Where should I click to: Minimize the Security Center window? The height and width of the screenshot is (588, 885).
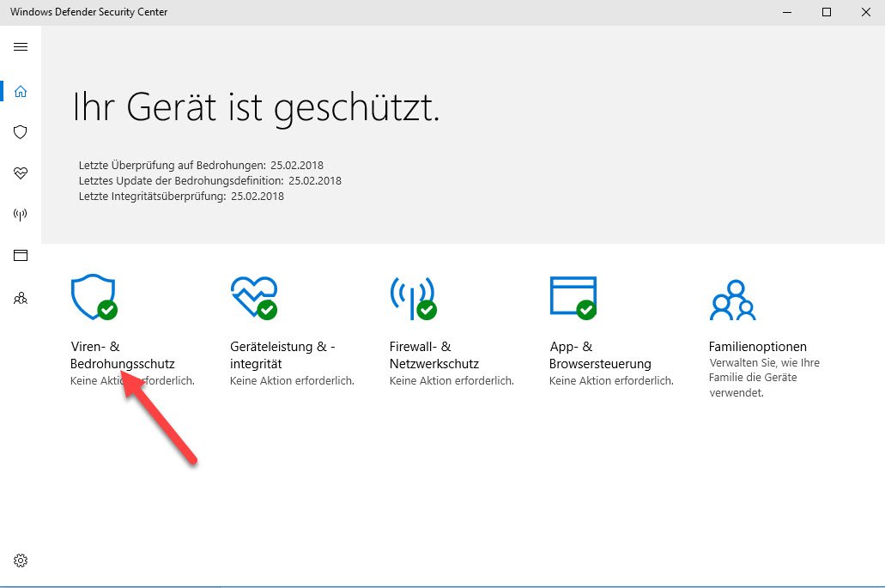point(787,12)
